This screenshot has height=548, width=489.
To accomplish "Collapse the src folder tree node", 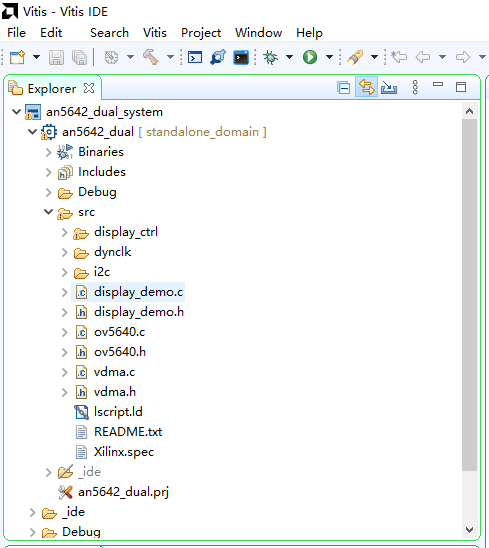I will (x=49, y=212).
